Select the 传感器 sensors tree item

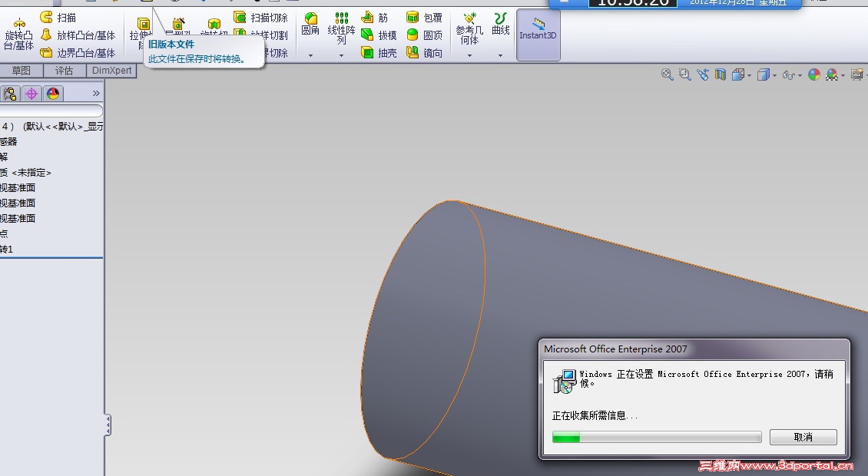point(9,142)
